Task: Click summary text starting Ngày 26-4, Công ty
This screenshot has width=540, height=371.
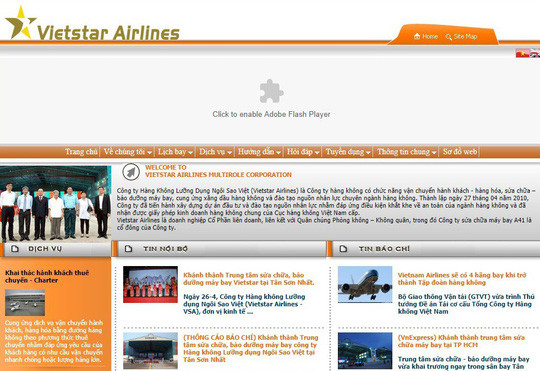Action: tap(244, 304)
